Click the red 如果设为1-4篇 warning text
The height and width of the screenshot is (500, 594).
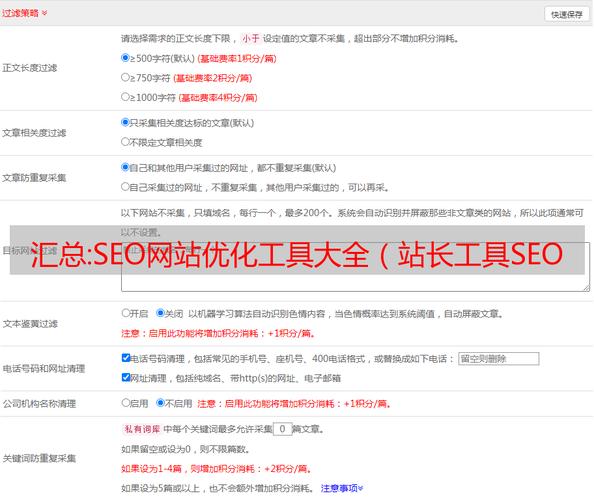coord(216,469)
